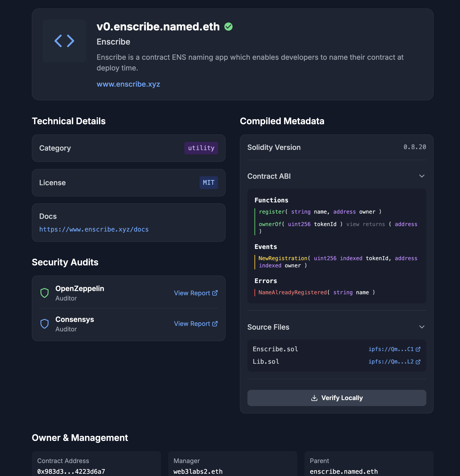This screenshot has height=476, width=460.
Task: Click the green verified checkmark badge
Action: [x=228, y=27]
